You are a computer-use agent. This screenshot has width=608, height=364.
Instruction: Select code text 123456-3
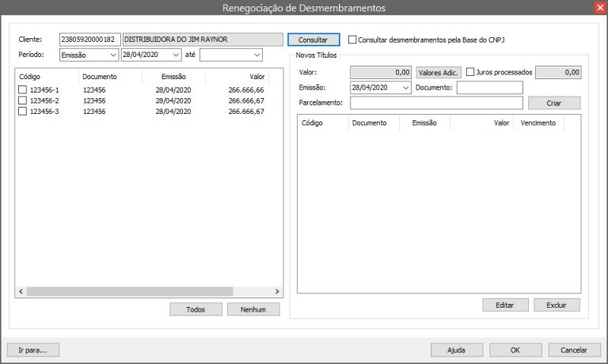point(44,112)
